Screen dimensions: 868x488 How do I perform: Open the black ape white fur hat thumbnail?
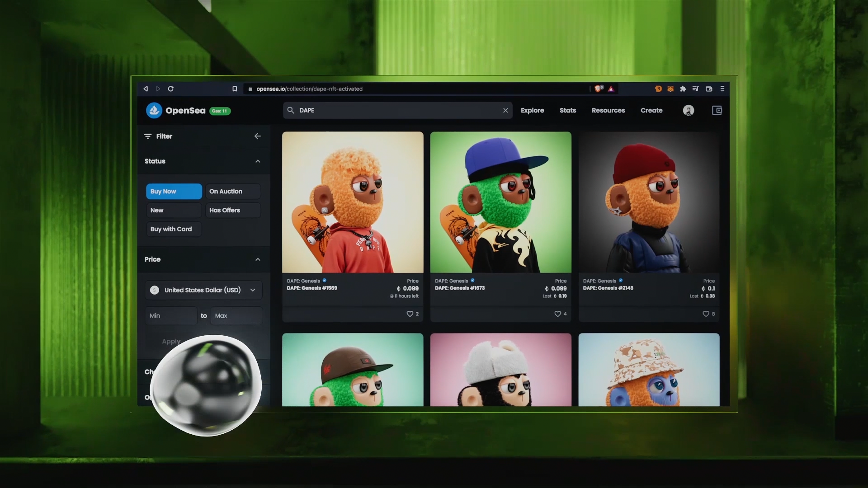[x=501, y=370]
